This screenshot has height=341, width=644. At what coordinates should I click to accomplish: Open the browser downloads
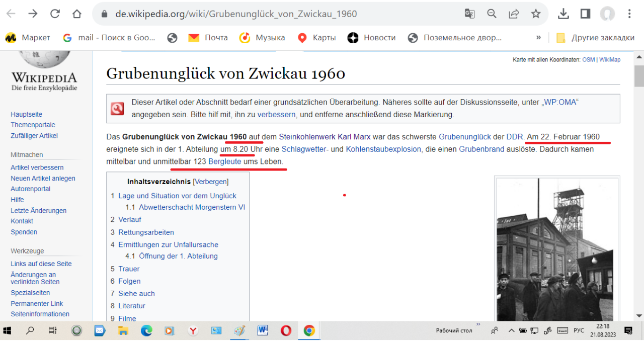click(x=563, y=14)
